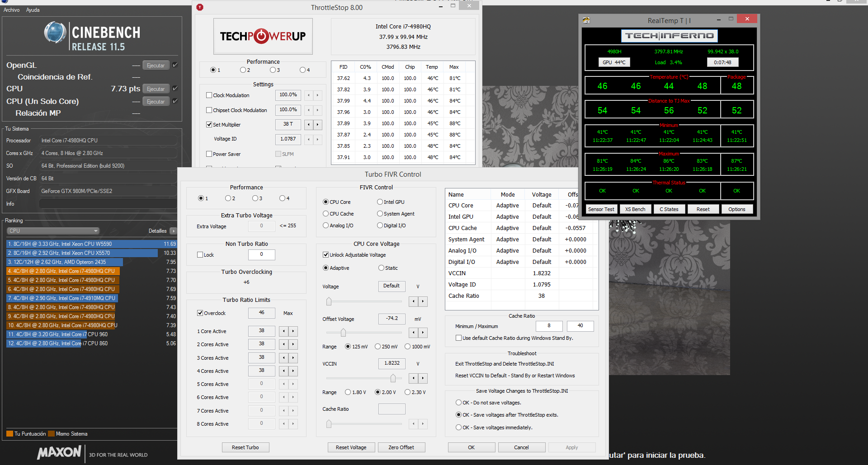Uncheck Overclock in Turbo Ratio Limits

[200, 313]
